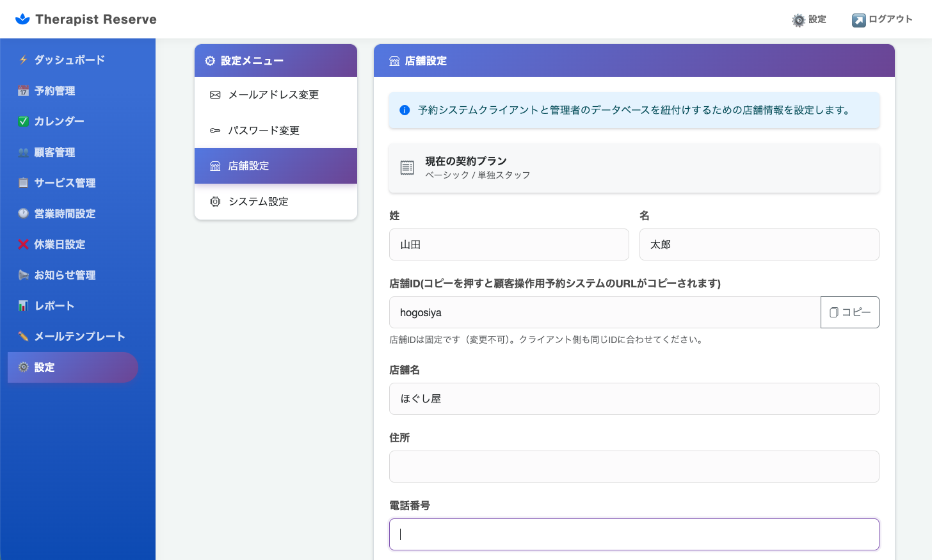The height and width of the screenshot is (560, 932).
Task: Go to 顧客管理 in the sidebar
Action: pyautogui.click(x=55, y=152)
